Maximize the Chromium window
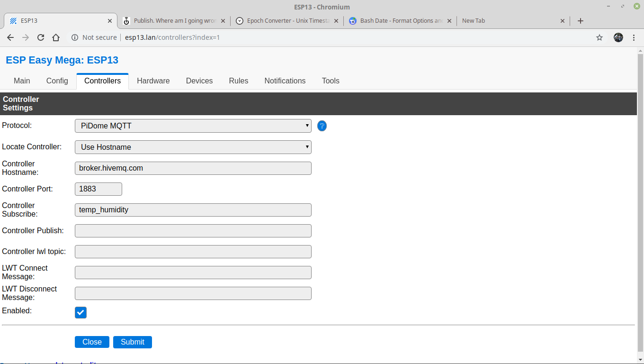Screen dimensions: 644x364 click(x=622, y=7)
